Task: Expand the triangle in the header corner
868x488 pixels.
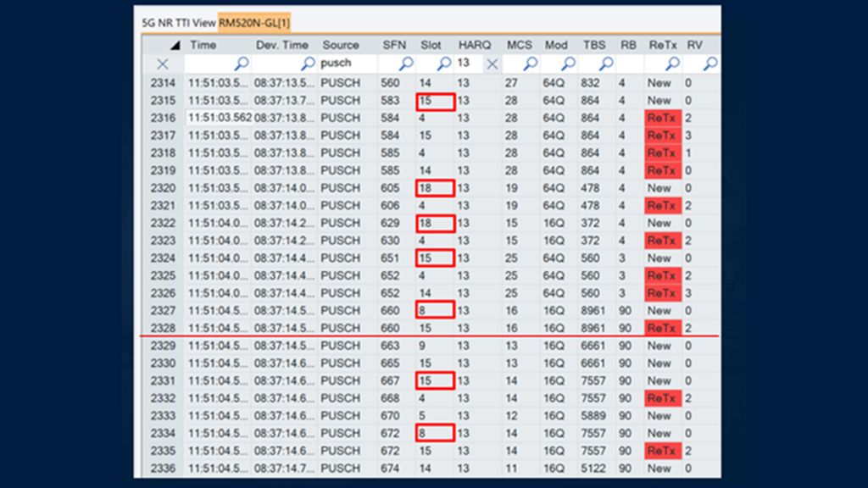Action: (x=175, y=46)
